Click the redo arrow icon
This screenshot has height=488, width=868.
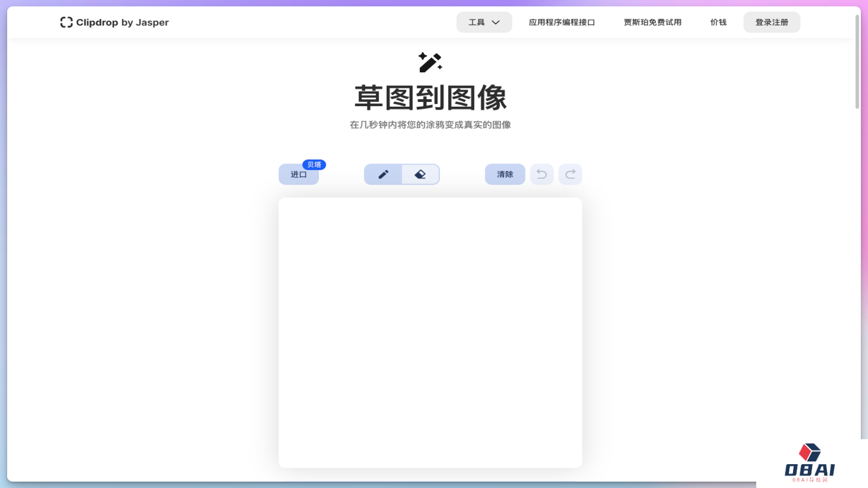(x=570, y=174)
